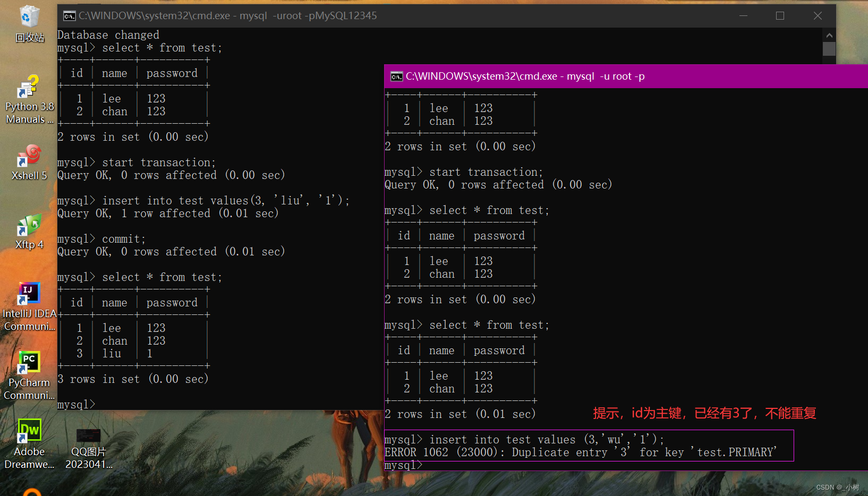This screenshot has width=868, height=496.
Task: Minimize the back cmd window
Action: 743,16
